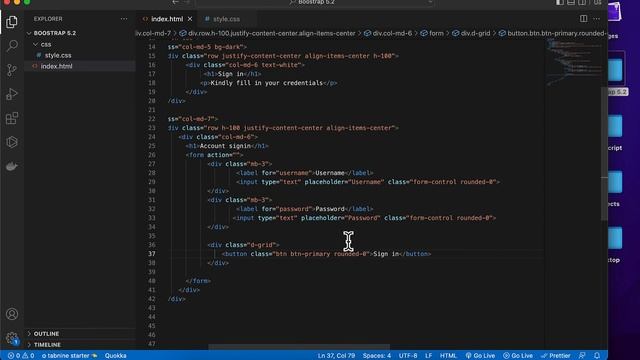Click line number 23 in the gutter
640x360 pixels.
pyautogui.click(x=151, y=128)
